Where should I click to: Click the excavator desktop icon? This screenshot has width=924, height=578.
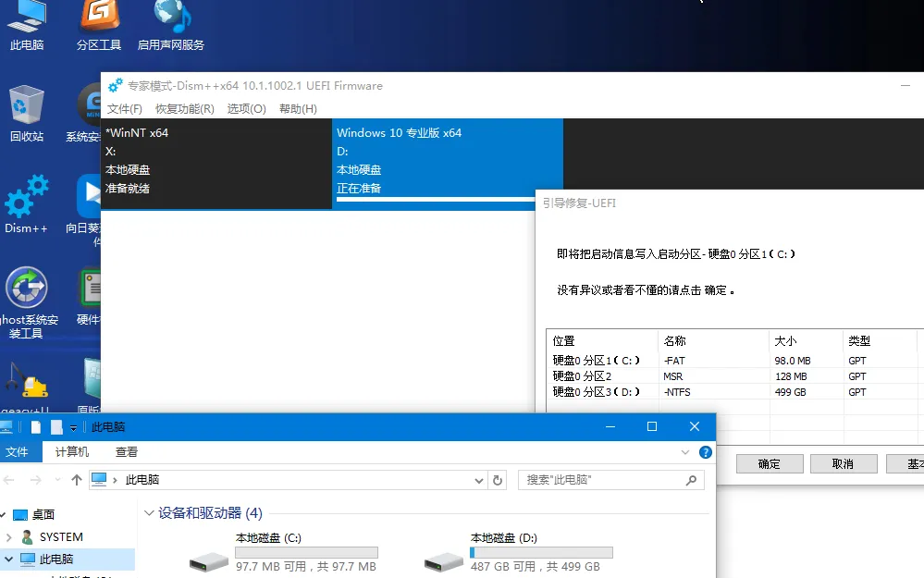pyautogui.click(x=27, y=380)
